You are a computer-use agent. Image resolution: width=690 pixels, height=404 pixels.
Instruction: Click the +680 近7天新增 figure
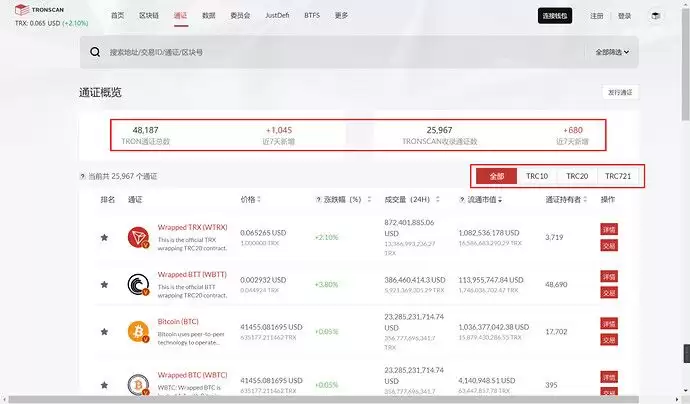click(573, 130)
